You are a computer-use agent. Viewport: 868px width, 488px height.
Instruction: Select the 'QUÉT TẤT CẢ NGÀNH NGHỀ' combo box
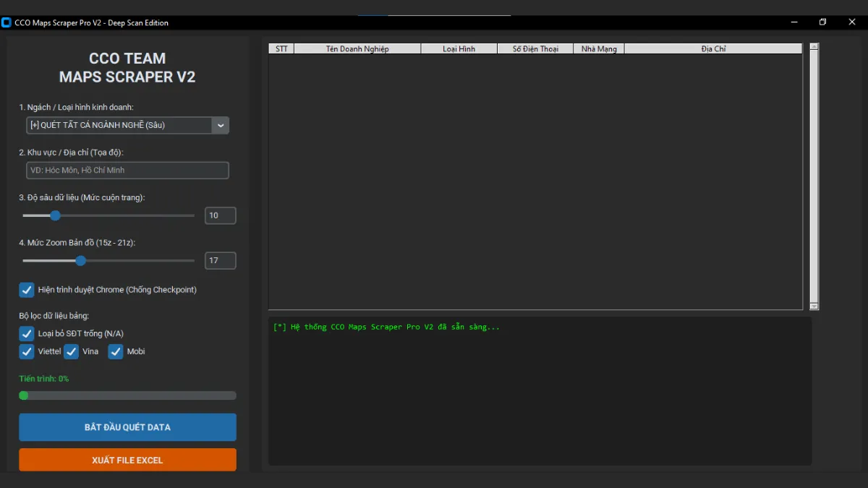tap(127, 125)
